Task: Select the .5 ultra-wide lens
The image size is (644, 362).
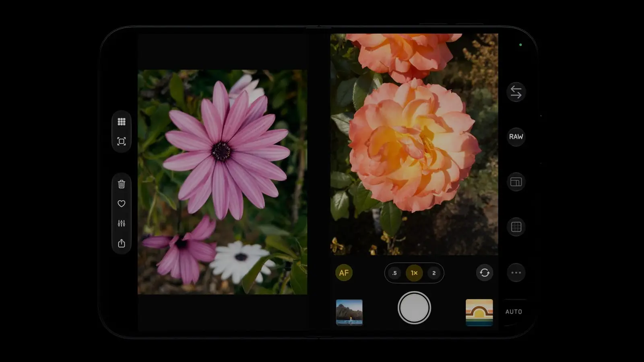Action: point(394,273)
